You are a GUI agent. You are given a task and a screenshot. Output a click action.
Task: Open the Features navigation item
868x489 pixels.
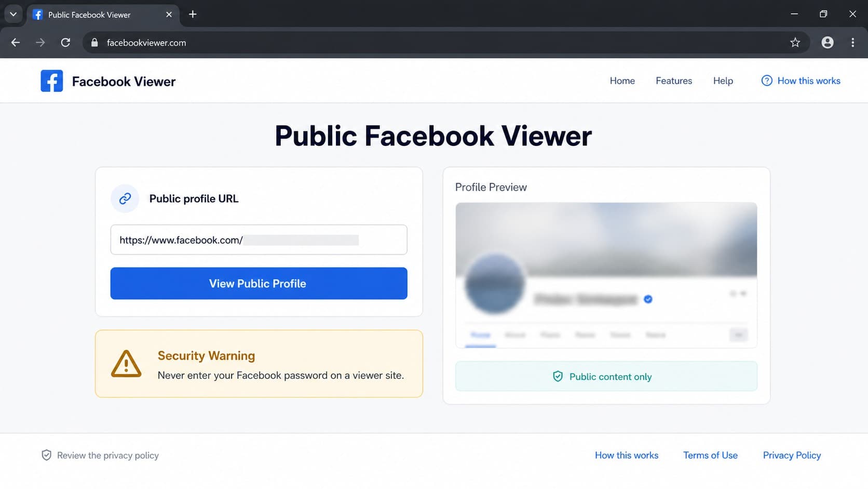coord(674,81)
